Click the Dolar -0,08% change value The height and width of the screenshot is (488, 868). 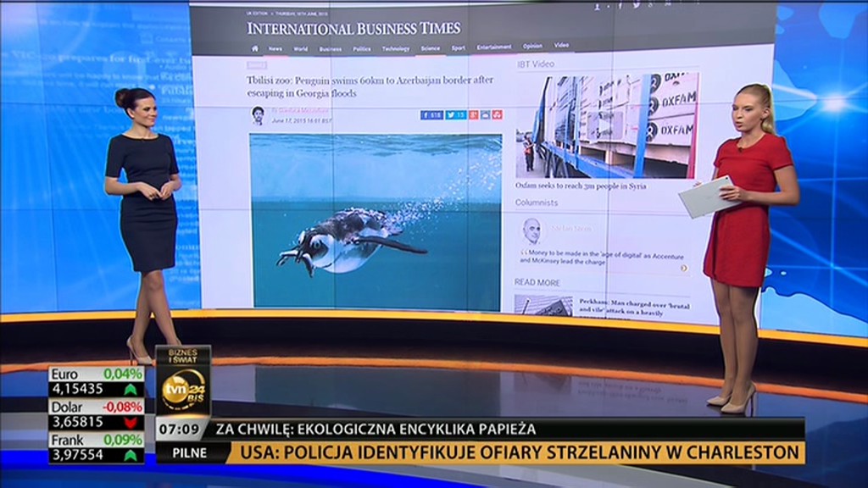[x=123, y=408]
